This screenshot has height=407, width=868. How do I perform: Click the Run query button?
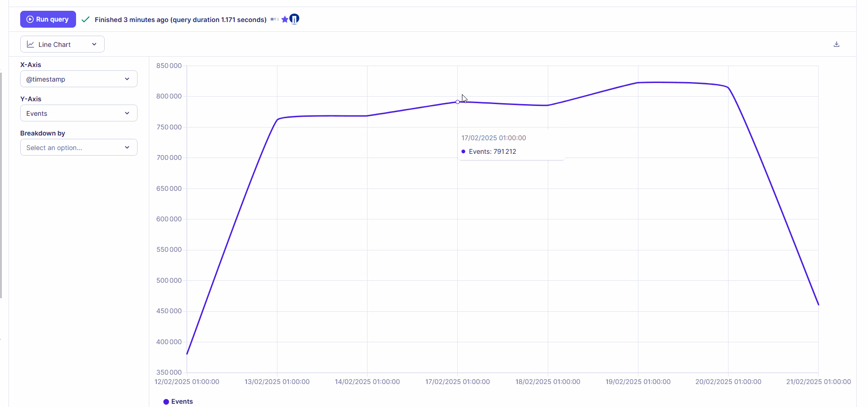pyautogui.click(x=48, y=19)
